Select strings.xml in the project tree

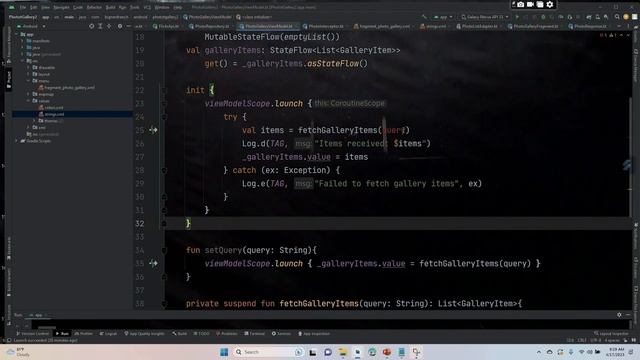(x=51, y=114)
